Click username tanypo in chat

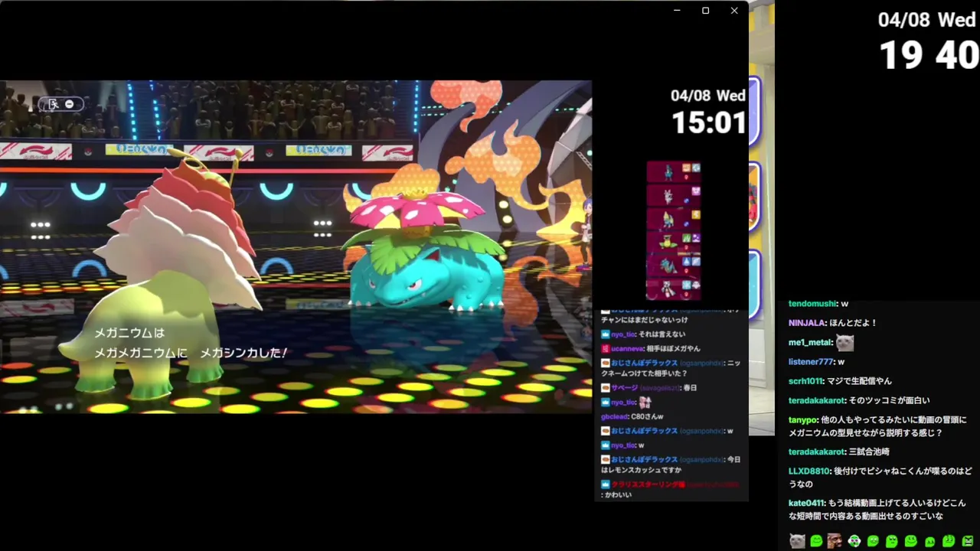point(802,419)
